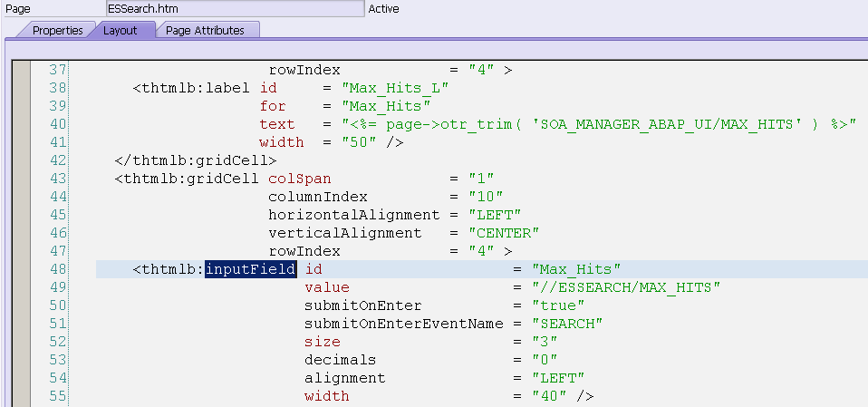The image size is (868, 407).
Task: Click the Active status text
Action: coord(383,9)
